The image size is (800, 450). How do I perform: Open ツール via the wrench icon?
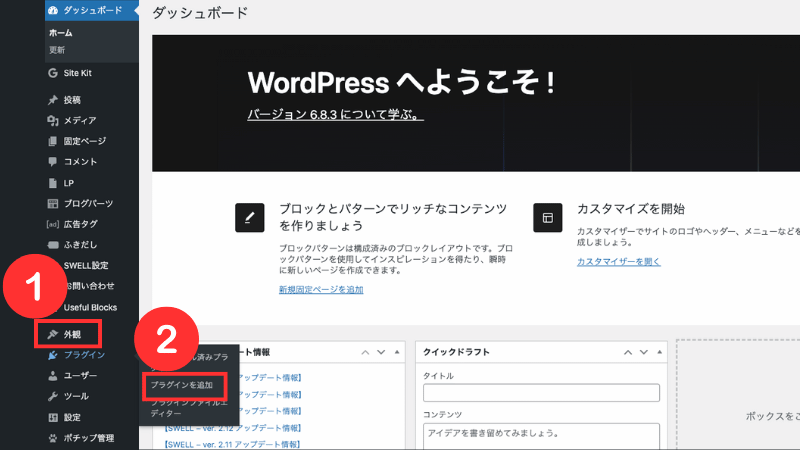point(53,396)
